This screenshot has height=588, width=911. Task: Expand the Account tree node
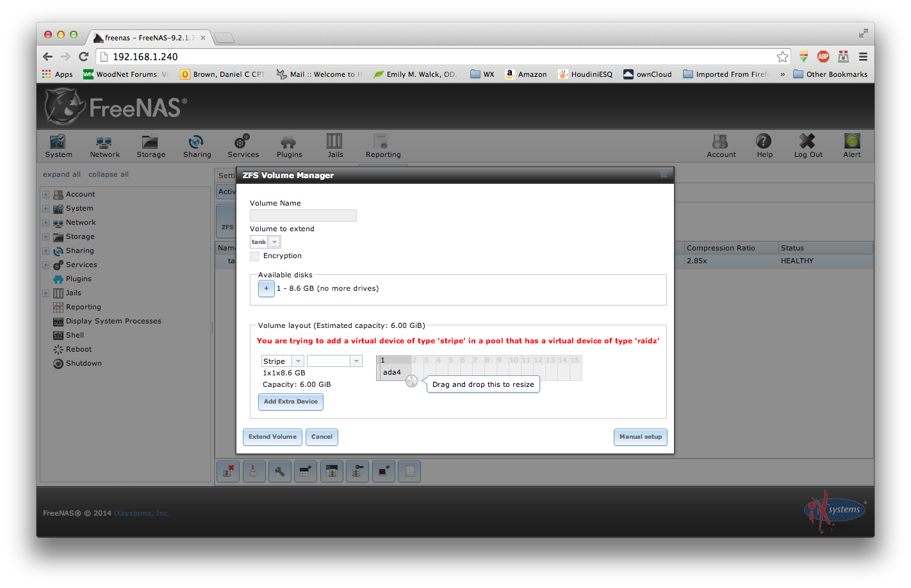(45, 195)
